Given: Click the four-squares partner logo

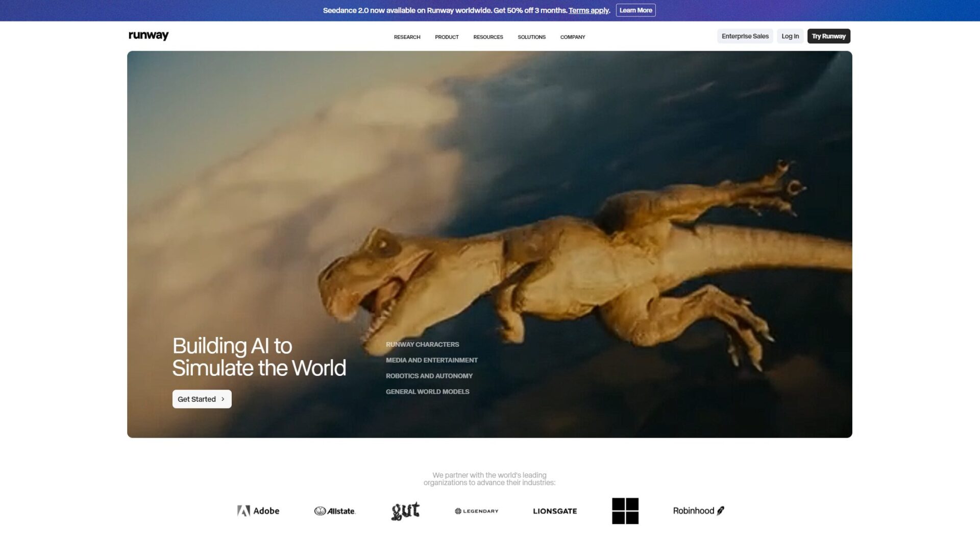Looking at the screenshot, I should [x=625, y=511].
